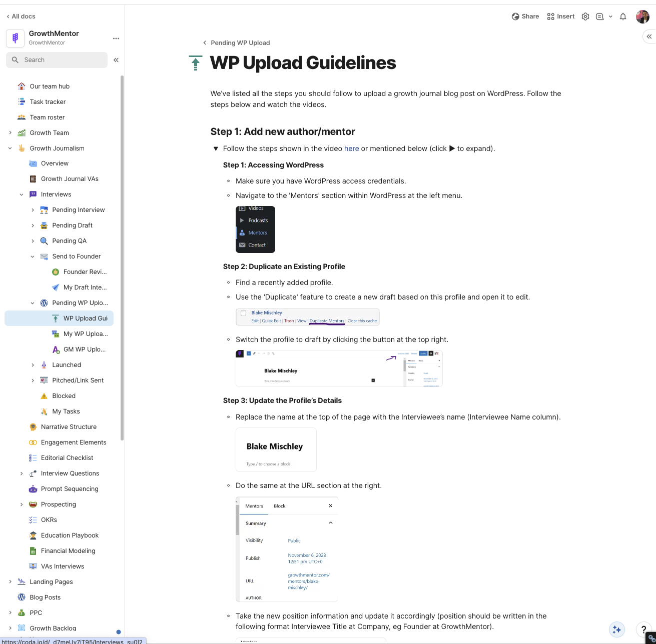Screen dimensions: 656x644
Task: Open Our team hub page
Action: pos(50,86)
